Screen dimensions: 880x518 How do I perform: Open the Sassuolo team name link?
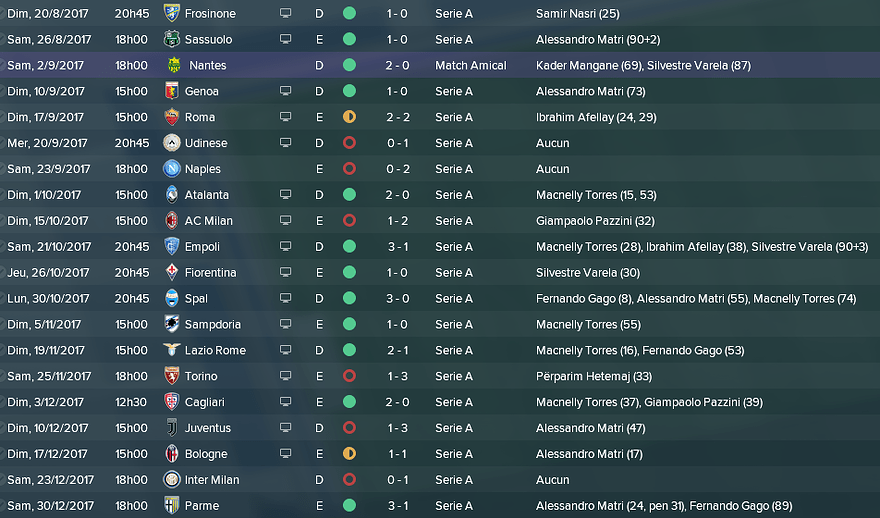click(208, 40)
